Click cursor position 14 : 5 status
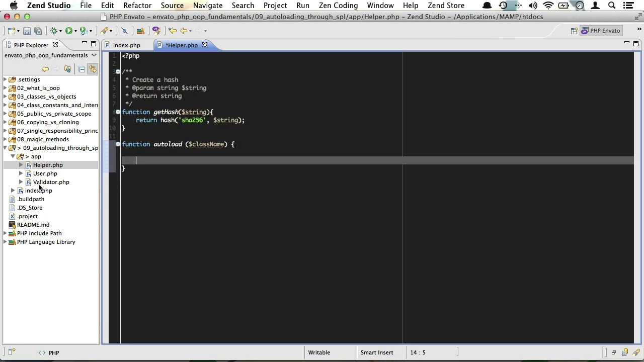This screenshot has width=644, height=362. [x=418, y=352]
